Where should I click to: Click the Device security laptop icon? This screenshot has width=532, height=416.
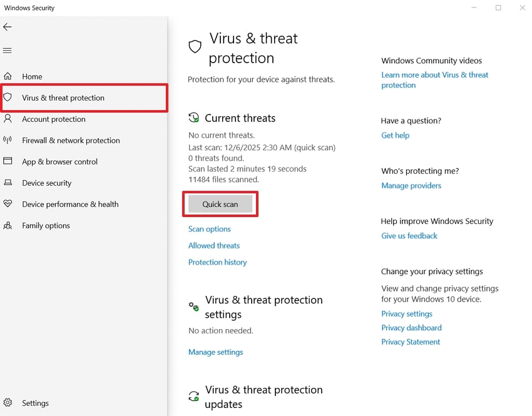click(8, 183)
